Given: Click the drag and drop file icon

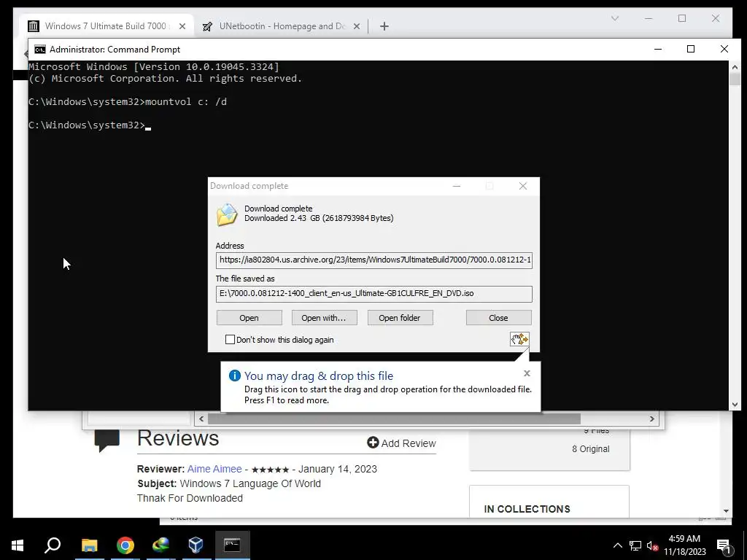Looking at the screenshot, I should [519, 339].
